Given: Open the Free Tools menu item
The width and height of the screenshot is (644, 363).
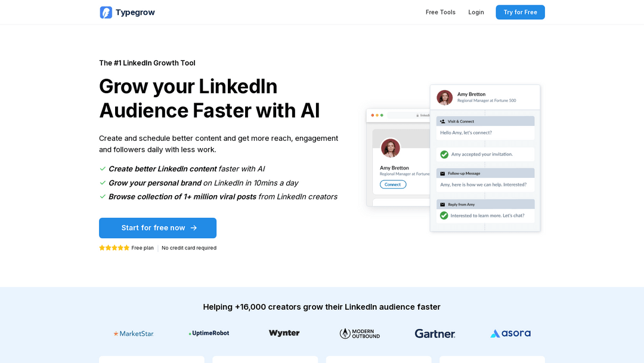Looking at the screenshot, I should click(440, 13).
